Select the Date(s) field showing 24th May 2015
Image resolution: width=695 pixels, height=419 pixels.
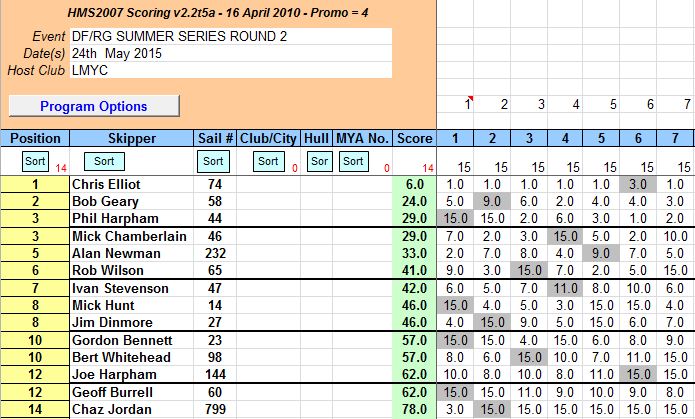pyautogui.click(x=230, y=55)
